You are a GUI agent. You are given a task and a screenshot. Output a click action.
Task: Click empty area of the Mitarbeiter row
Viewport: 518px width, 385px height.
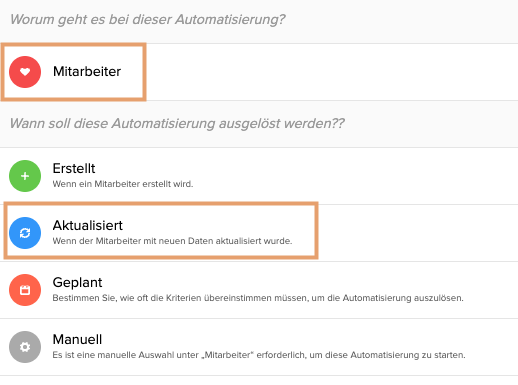[332, 72]
